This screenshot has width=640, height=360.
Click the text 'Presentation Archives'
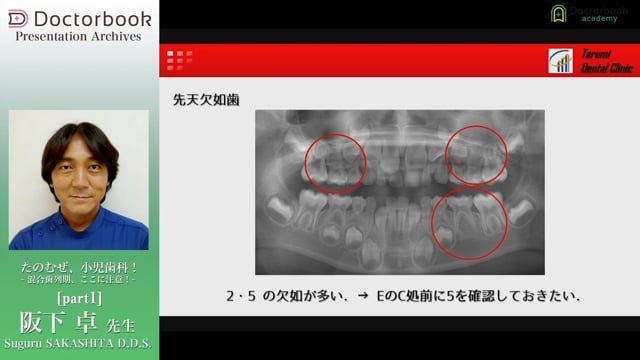coord(78,36)
